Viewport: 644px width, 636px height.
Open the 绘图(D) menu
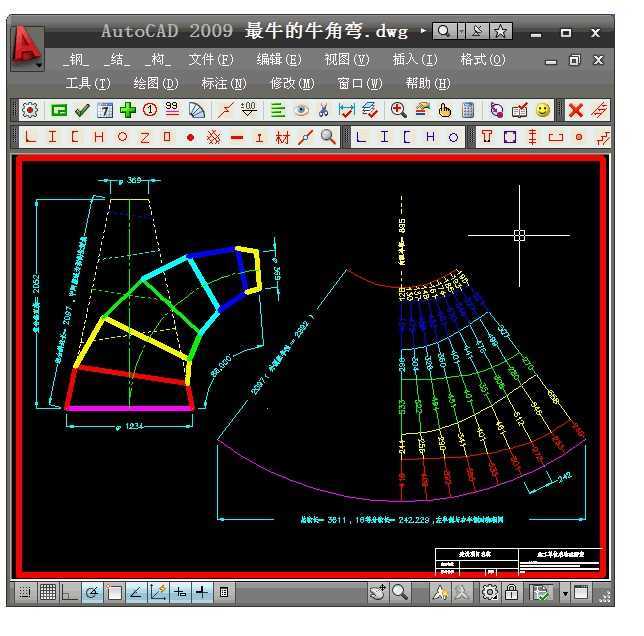pos(156,84)
